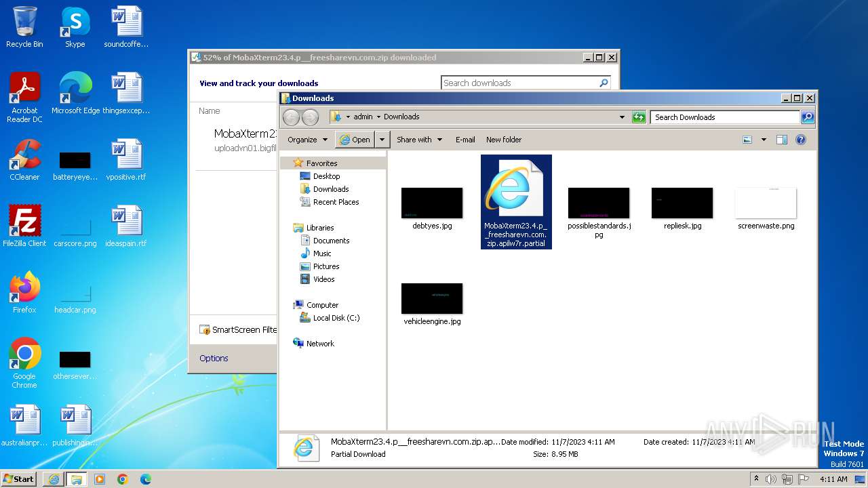
Task: Expand address bar history dropdown
Action: (x=622, y=117)
